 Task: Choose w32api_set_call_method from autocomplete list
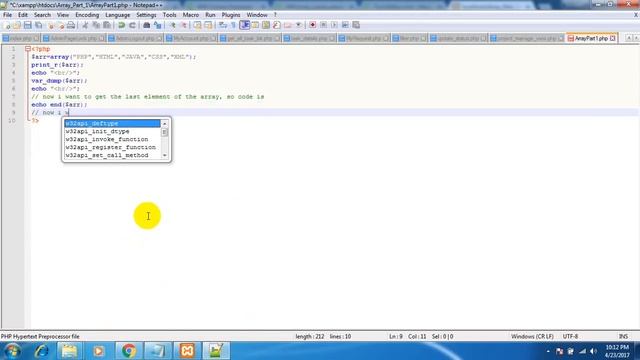click(112, 155)
